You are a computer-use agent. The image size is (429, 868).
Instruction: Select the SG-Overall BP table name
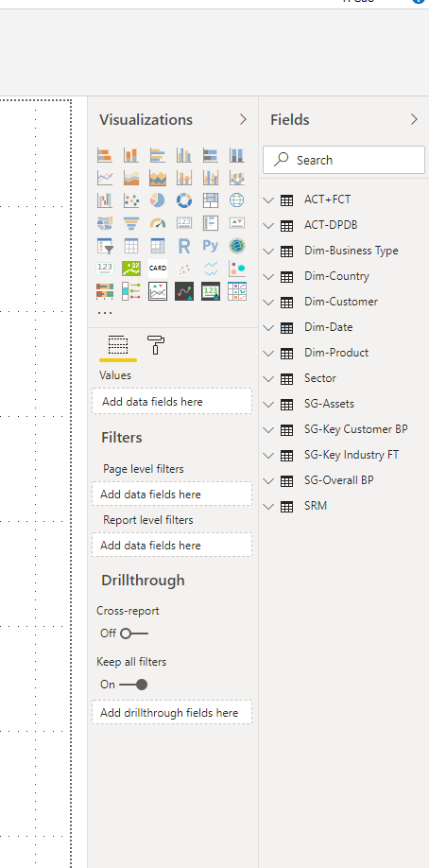pos(339,480)
